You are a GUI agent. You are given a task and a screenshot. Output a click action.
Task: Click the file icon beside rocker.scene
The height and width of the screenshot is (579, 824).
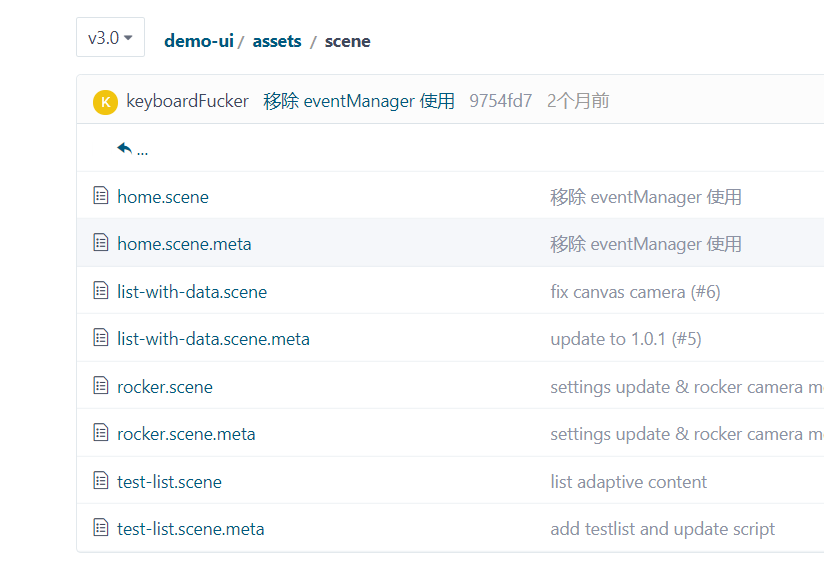pos(100,386)
